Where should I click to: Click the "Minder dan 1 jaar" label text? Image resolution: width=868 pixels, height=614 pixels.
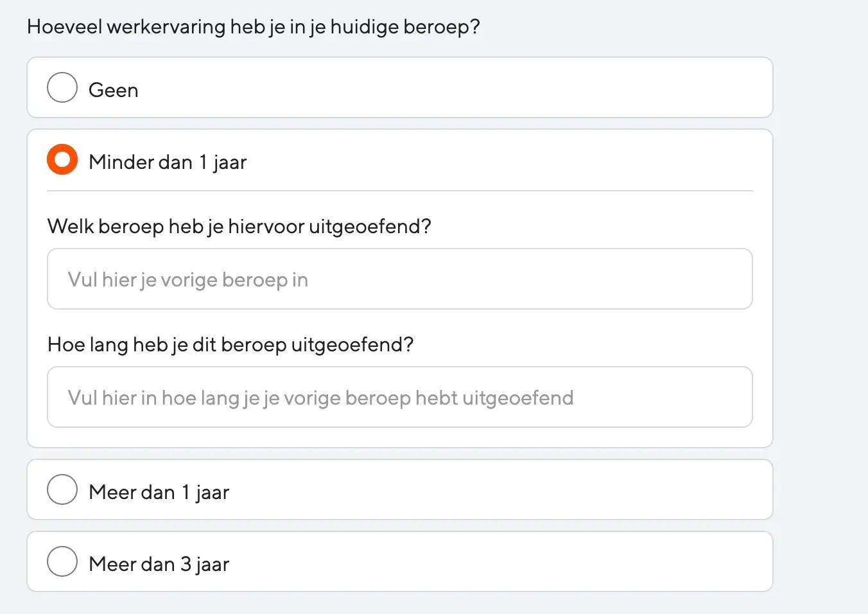pos(168,162)
